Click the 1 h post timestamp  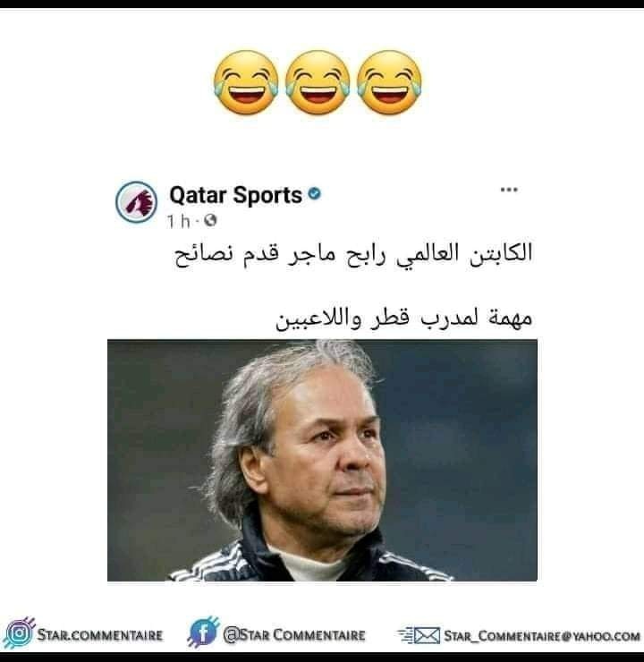click(x=179, y=221)
